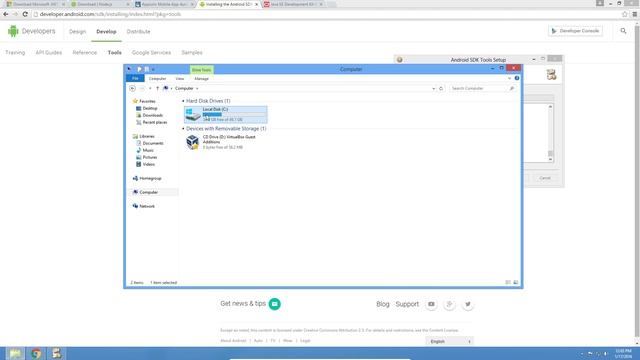Viewport: 640px width, 360px height.
Task: Click the SDK Setup text box scrollbar
Action: 550,133
